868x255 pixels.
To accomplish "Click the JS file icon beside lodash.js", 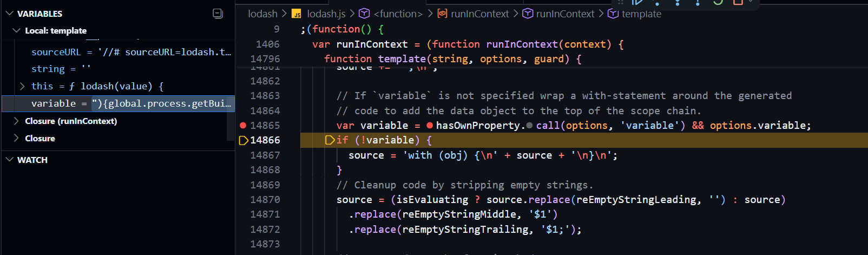I will [x=297, y=14].
